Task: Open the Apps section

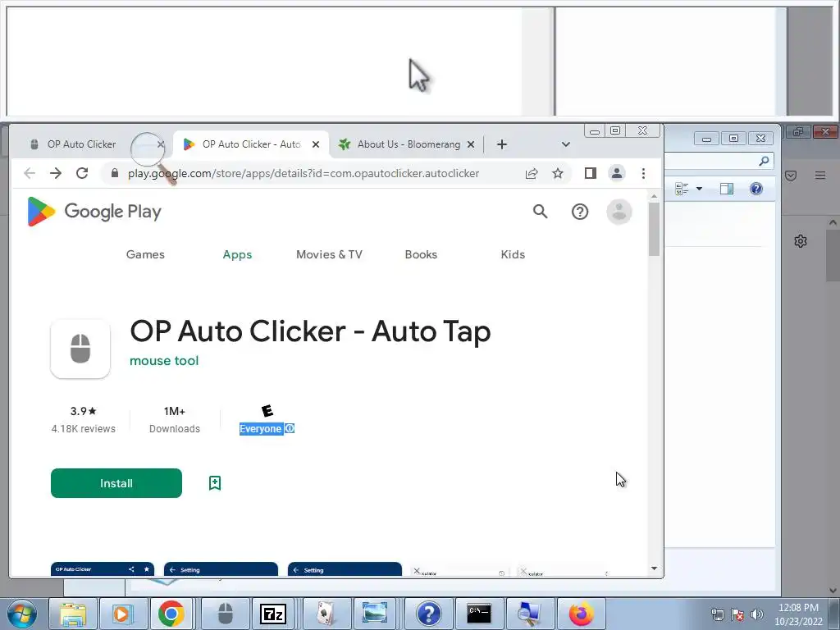Action: 237,254
